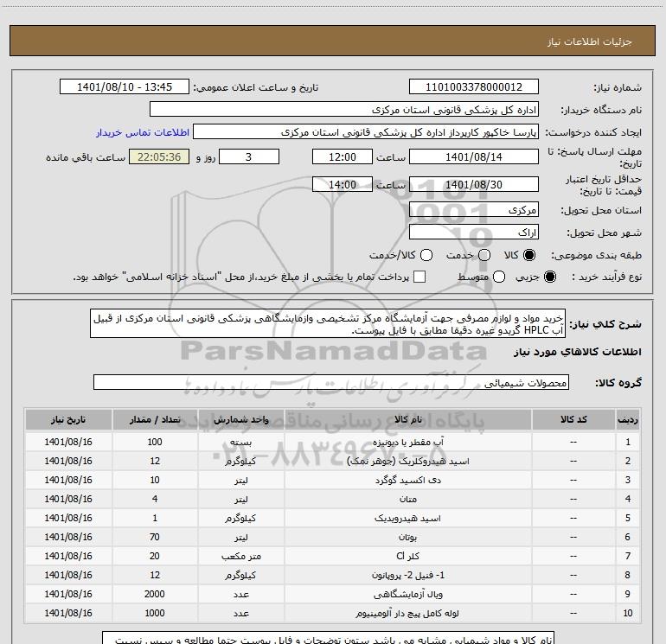
Task: Click quantity 100 in the distilled water row
Action: coord(155,442)
